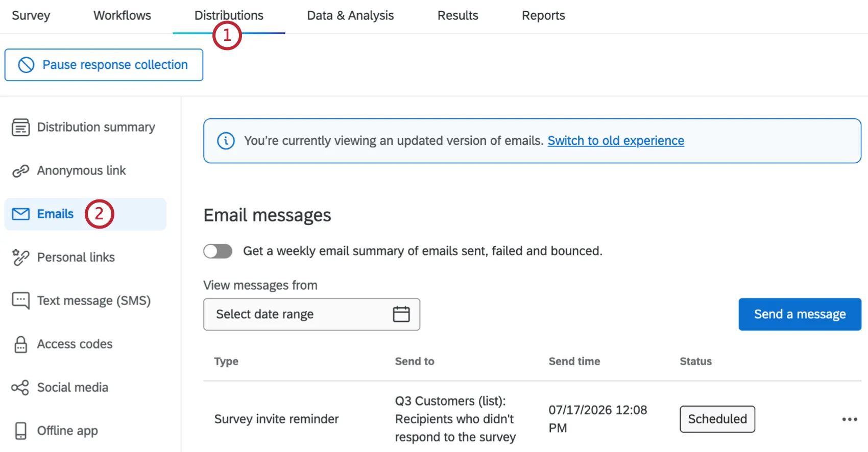The height and width of the screenshot is (452, 868).
Task: Click the Email messages heading
Action: coord(267,215)
